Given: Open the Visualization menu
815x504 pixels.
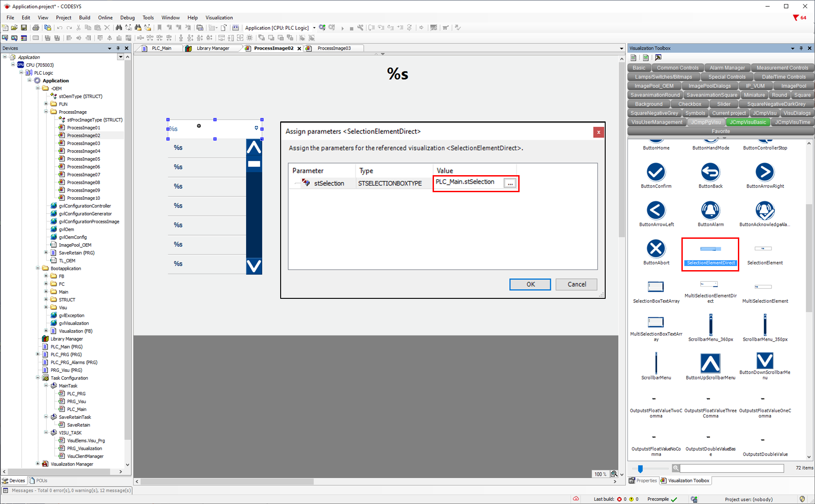Looking at the screenshot, I should [x=219, y=18].
